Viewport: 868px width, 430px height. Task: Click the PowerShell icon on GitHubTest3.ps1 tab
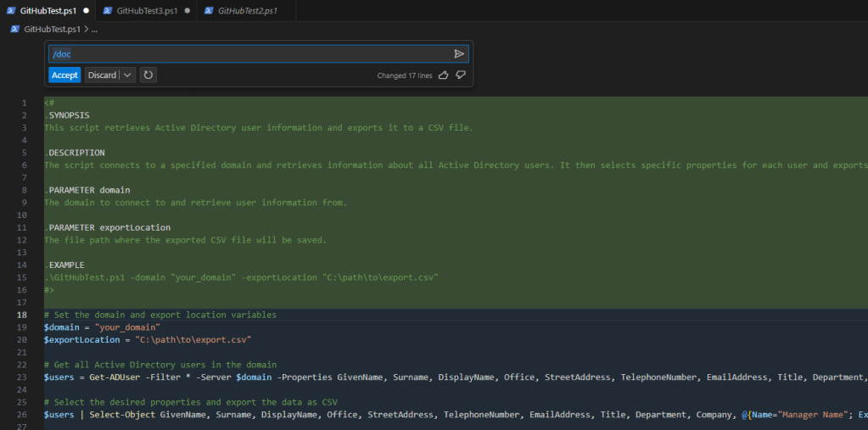pos(108,11)
